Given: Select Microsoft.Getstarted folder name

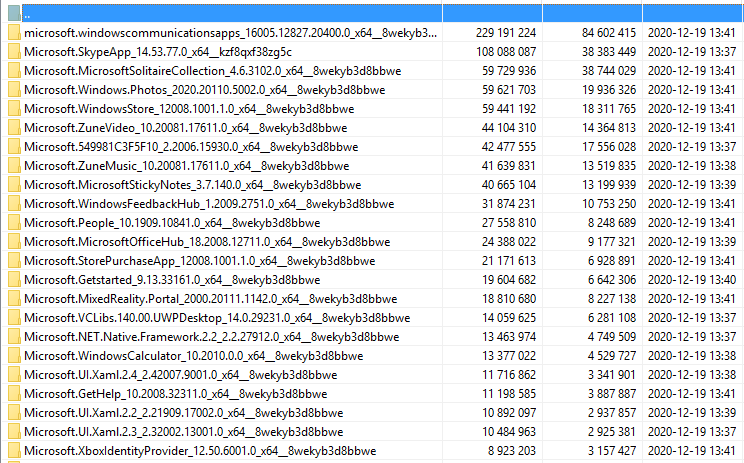Looking at the screenshot, I should coord(172,279).
